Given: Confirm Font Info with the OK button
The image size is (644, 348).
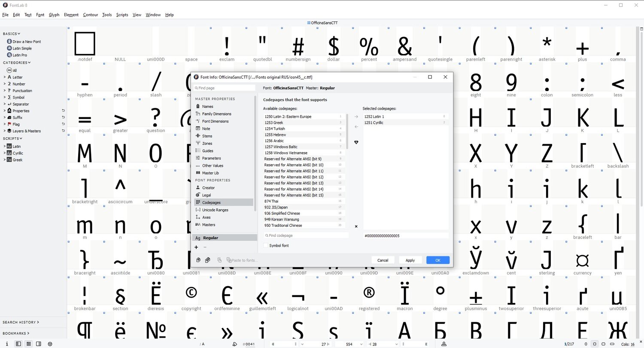Looking at the screenshot, I should (x=438, y=260).
